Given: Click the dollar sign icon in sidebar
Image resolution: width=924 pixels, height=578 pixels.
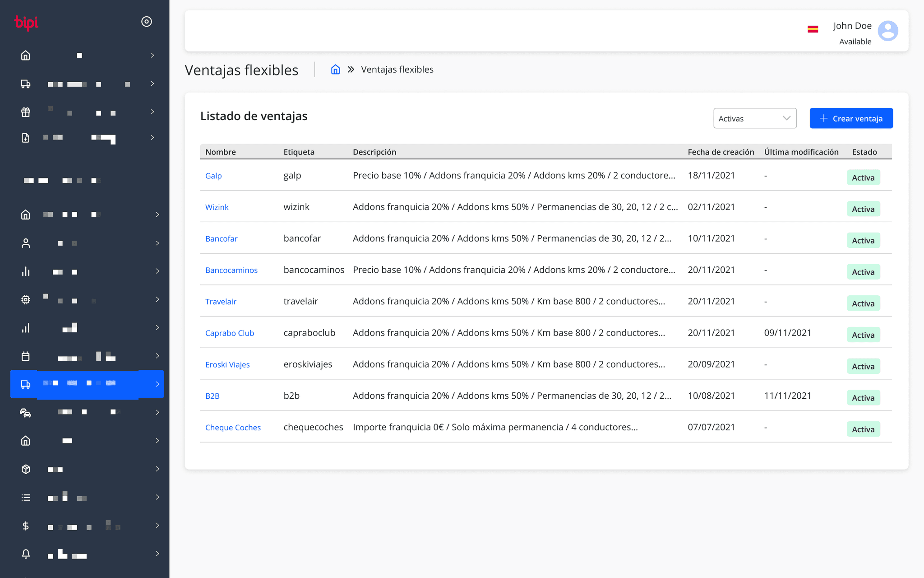Looking at the screenshot, I should (x=26, y=526).
